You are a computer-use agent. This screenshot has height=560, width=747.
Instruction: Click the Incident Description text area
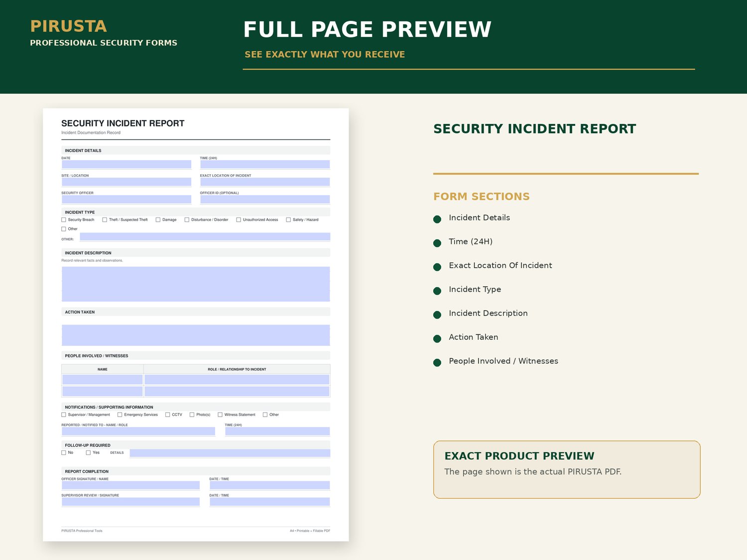(x=196, y=284)
